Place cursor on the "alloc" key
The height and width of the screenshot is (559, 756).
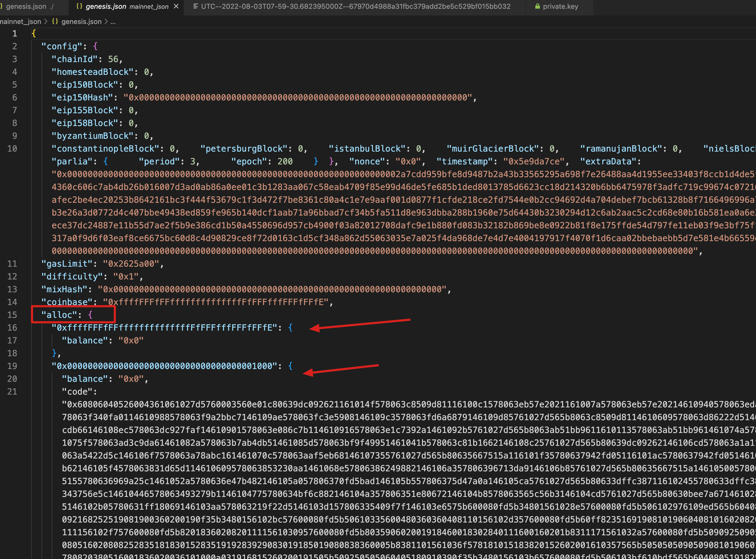coord(59,315)
